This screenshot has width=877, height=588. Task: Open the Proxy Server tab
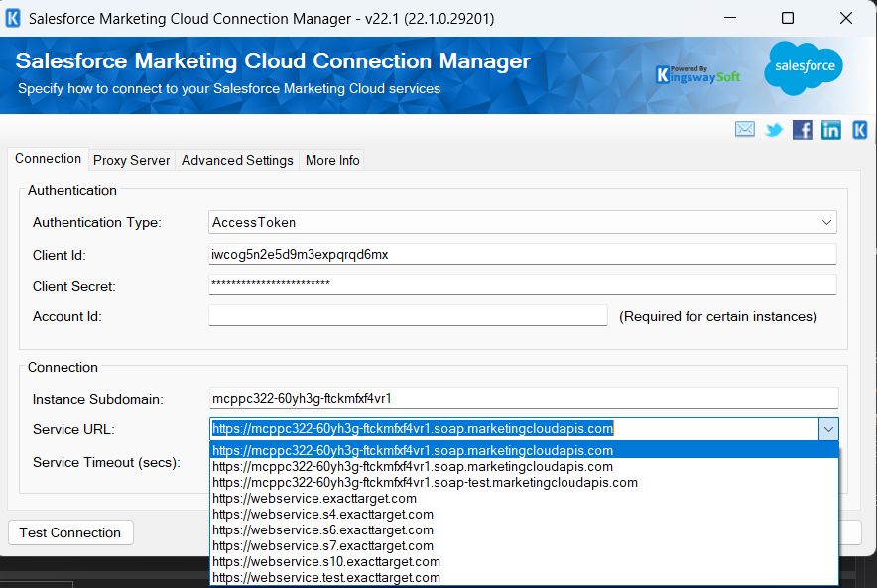(131, 160)
